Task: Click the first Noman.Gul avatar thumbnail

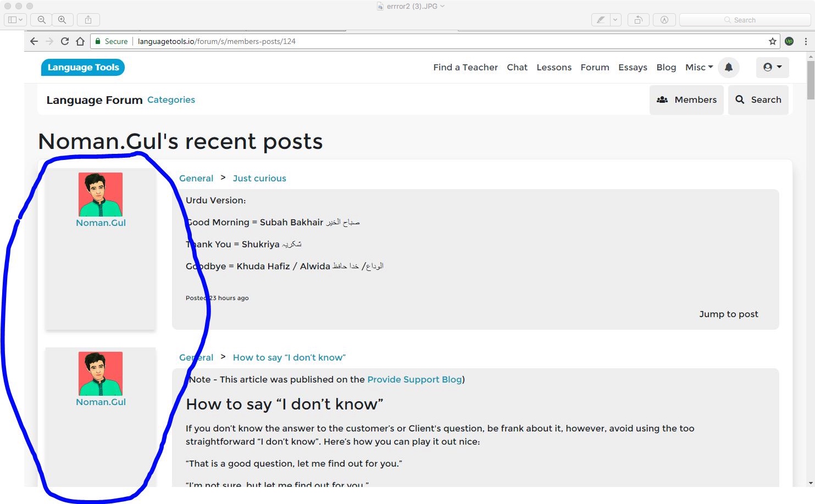Action: click(101, 194)
